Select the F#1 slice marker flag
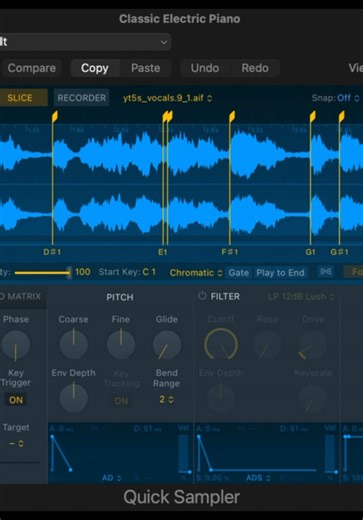This screenshot has width=363, height=520. [x=232, y=117]
